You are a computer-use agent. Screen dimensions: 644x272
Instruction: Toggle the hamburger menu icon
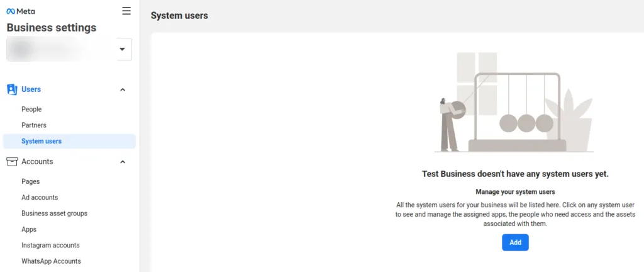(126, 11)
